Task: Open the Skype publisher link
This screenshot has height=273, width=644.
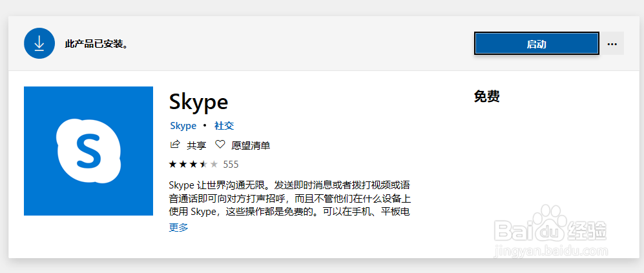Action: (x=183, y=126)
